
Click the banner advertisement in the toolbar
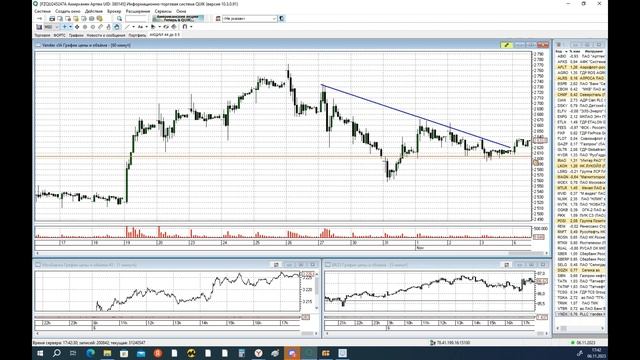[x=178, y=19]
